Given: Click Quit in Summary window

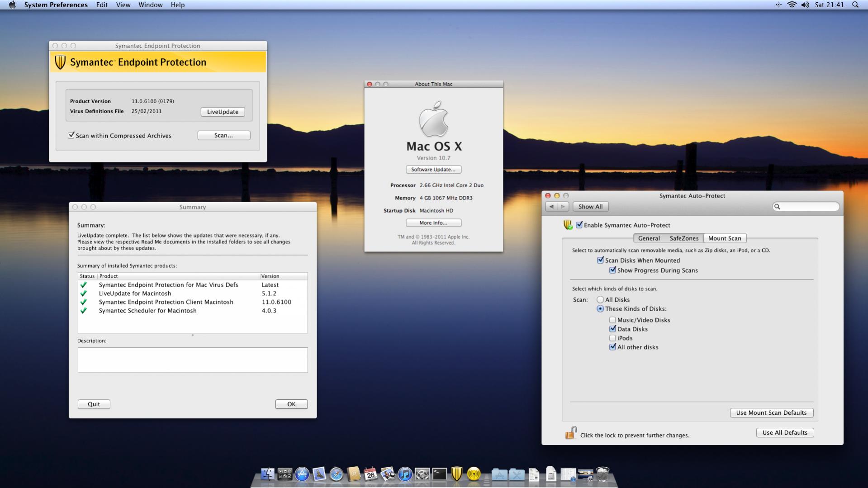Looking at the screenshot, I should pyautogui.click(x=94, y=404).
